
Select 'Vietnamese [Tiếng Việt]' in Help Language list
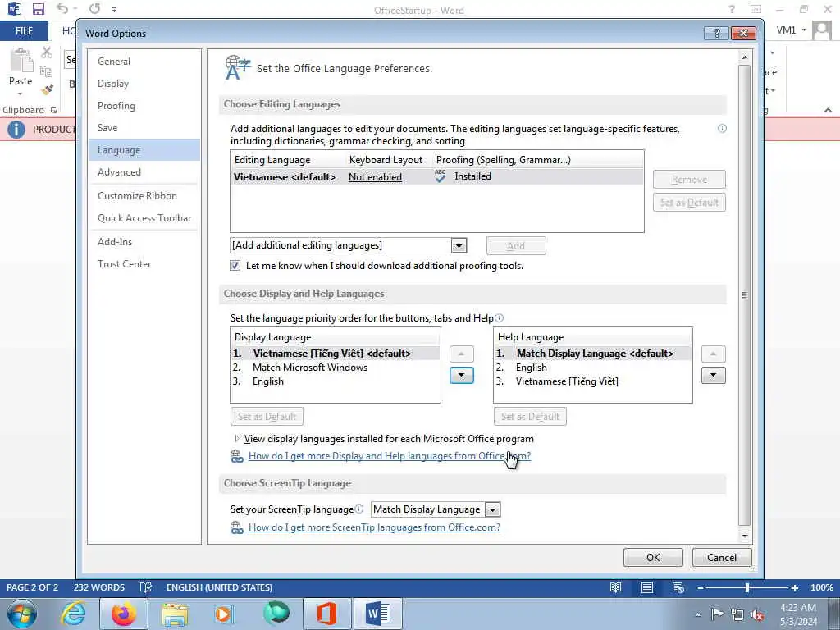(x=592, y=381)
